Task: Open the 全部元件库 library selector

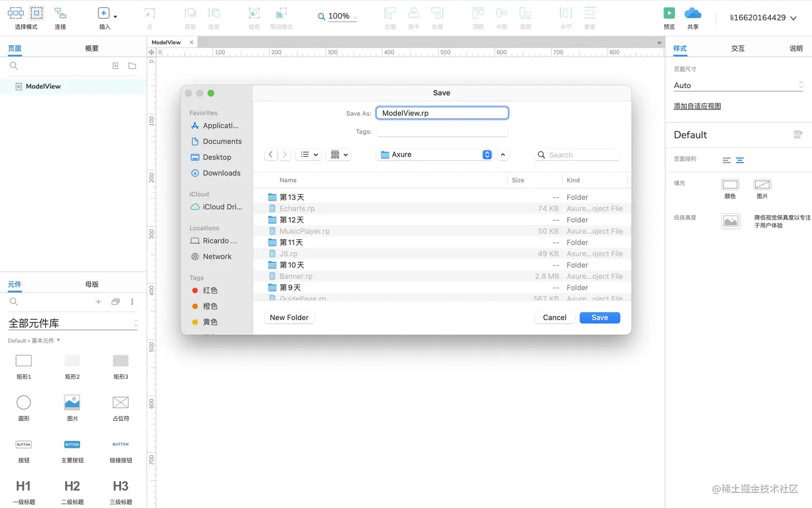Action: pos(73,323)
